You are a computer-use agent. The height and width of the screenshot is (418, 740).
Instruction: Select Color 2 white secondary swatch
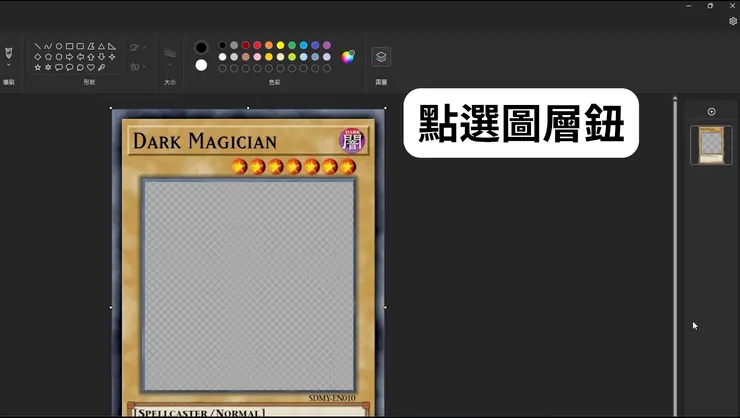[x=201, y=65]
